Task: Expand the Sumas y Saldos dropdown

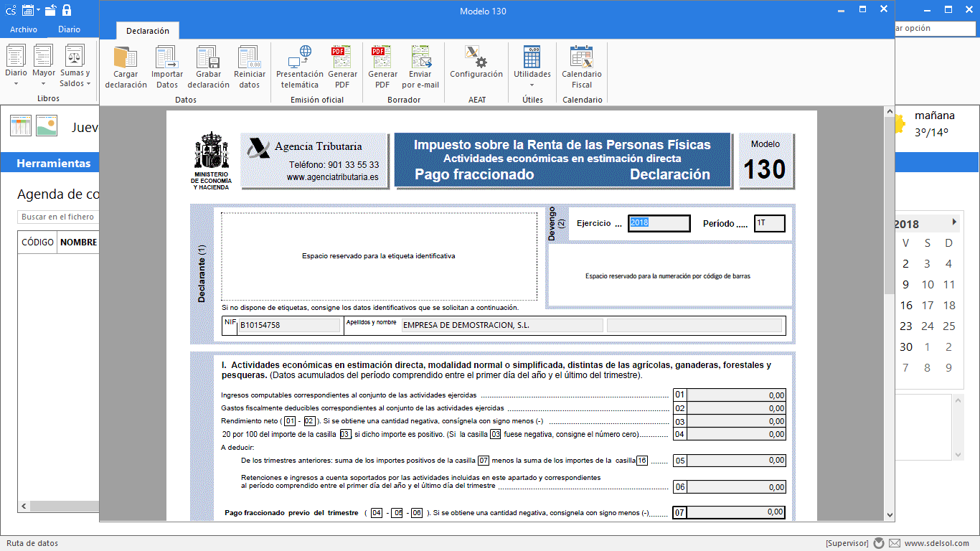Action: (75, 67)
